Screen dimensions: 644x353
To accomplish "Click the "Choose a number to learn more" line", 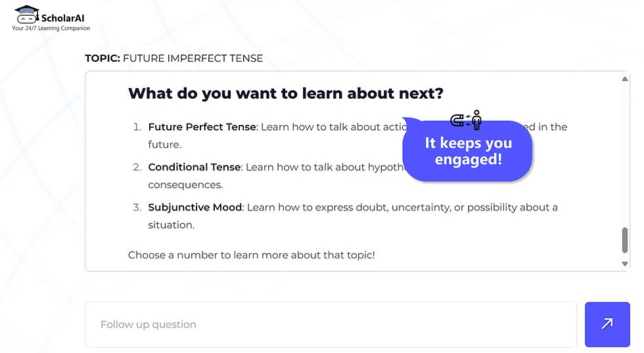I will [251, 254].
